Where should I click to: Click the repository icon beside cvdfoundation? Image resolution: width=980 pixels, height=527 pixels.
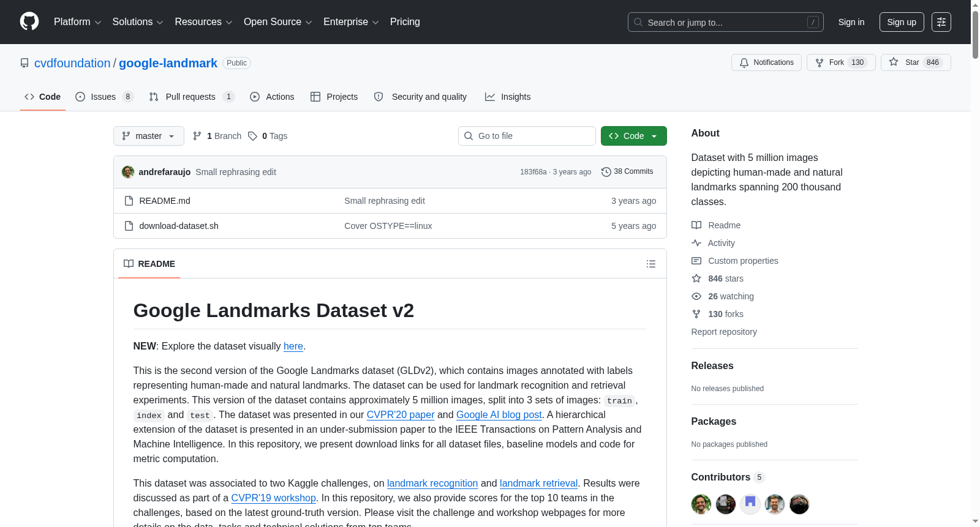(x=24, y=63)
